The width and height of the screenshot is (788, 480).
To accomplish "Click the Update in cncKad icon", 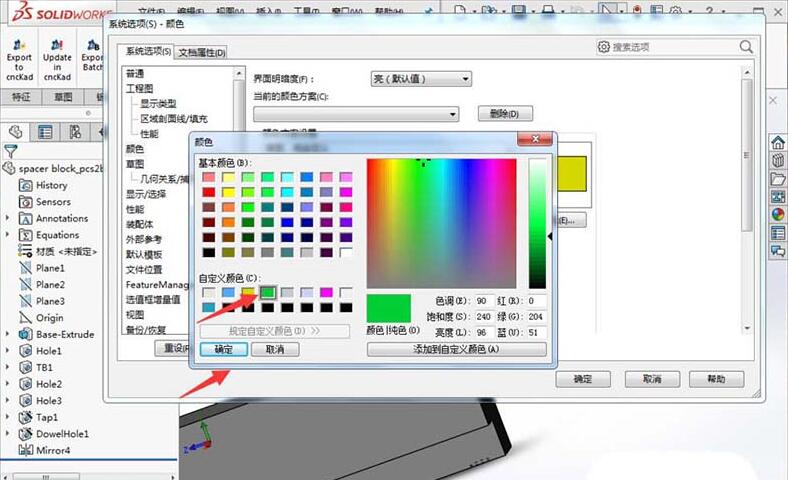I will pos(57,45).
